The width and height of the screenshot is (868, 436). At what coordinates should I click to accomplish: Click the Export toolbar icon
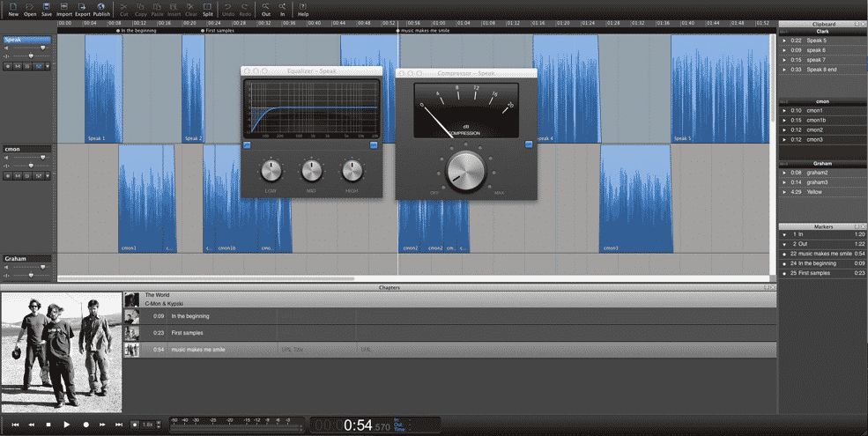82,9
